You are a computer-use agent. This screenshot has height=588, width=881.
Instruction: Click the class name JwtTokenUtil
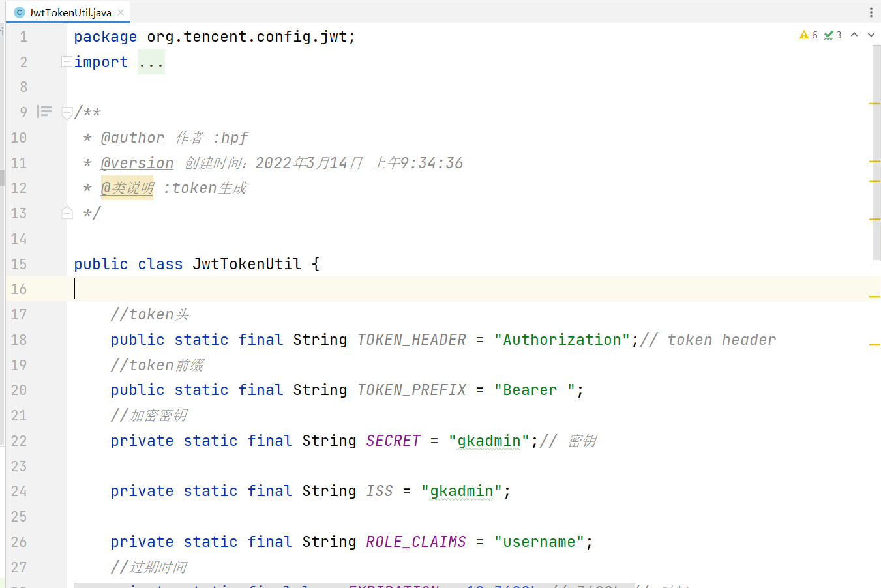[247, 264]
